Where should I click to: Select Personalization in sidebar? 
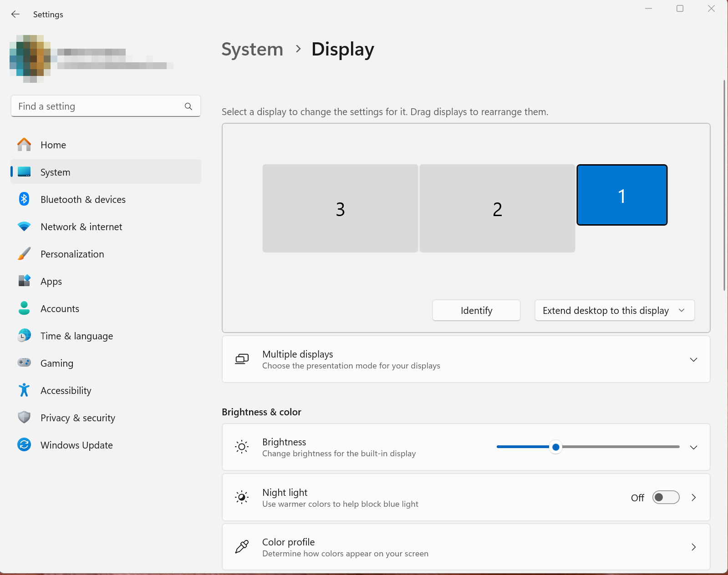(x=106, y=254)
